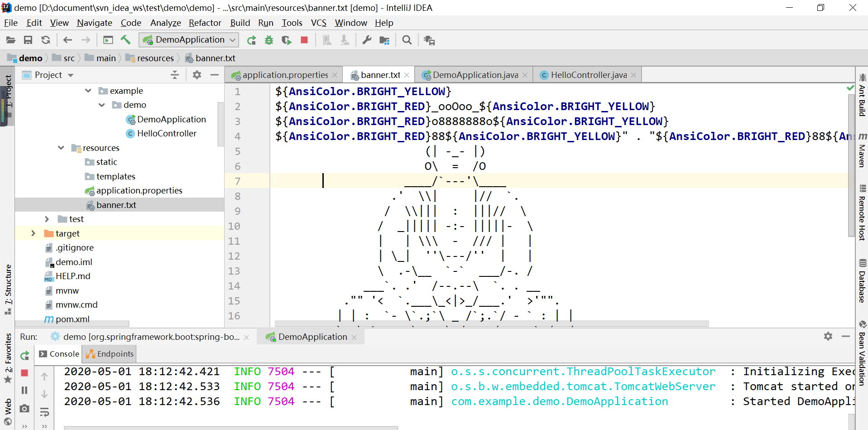Open the File menu

11,23
